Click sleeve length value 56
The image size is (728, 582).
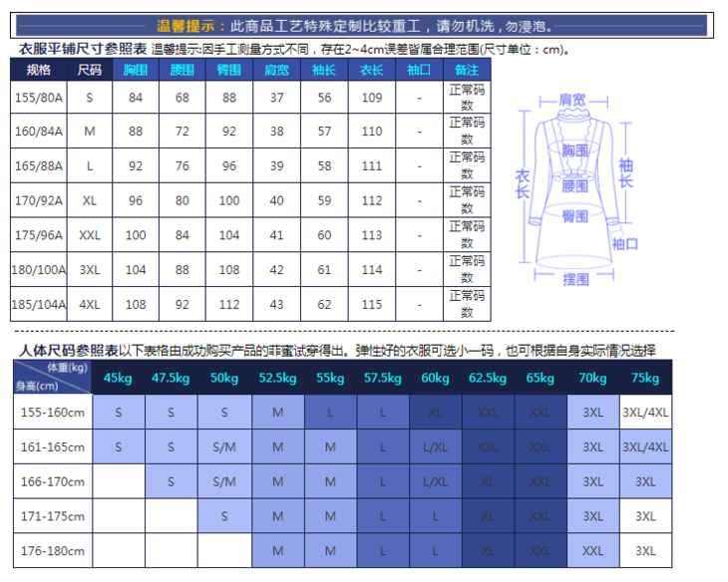324,98
